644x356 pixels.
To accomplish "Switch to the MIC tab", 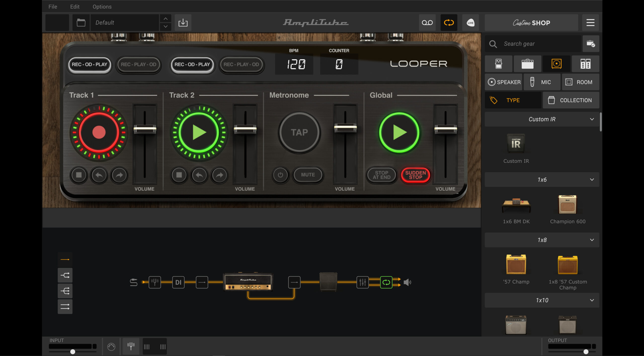I will pos(542,82).
